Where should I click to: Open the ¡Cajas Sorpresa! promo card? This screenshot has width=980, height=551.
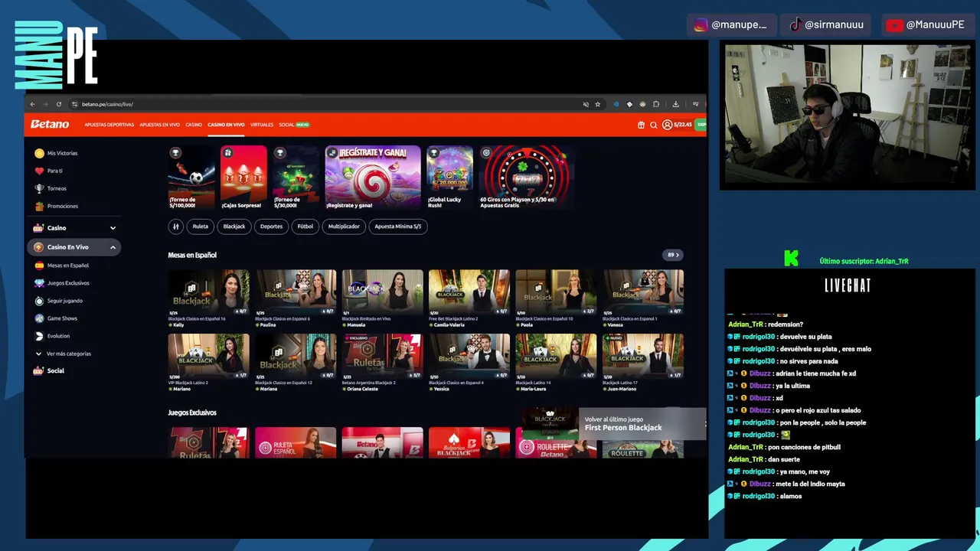(x=243, y=178)
